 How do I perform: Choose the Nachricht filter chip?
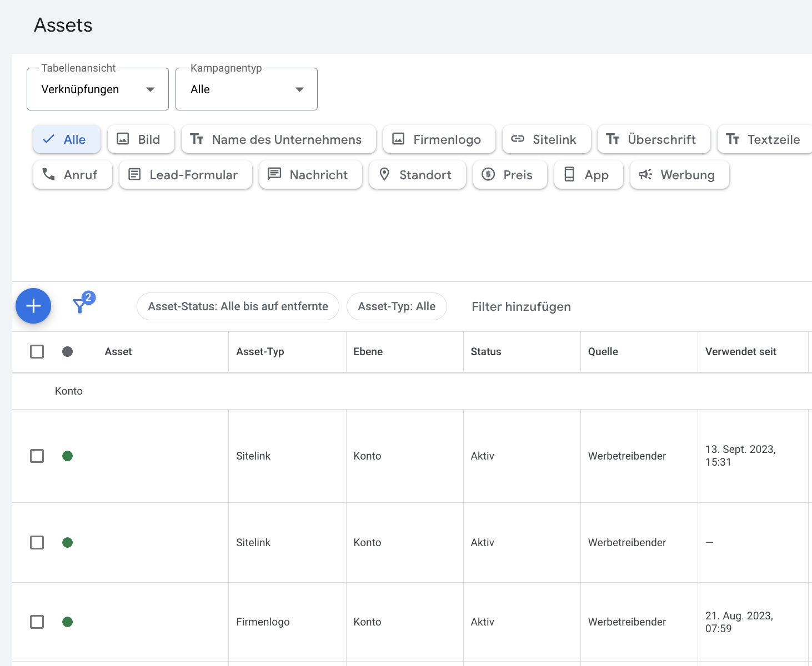pos(310,175)
